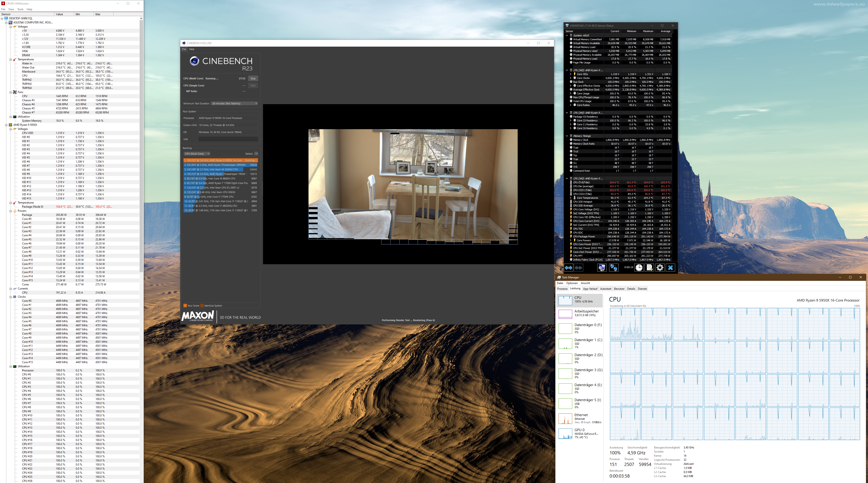Image resolution: width=868 pixels, height=483 pixels.
Task: Open Minimum Test Duration dropdown in Cinebench
Action: click(234, 103)
